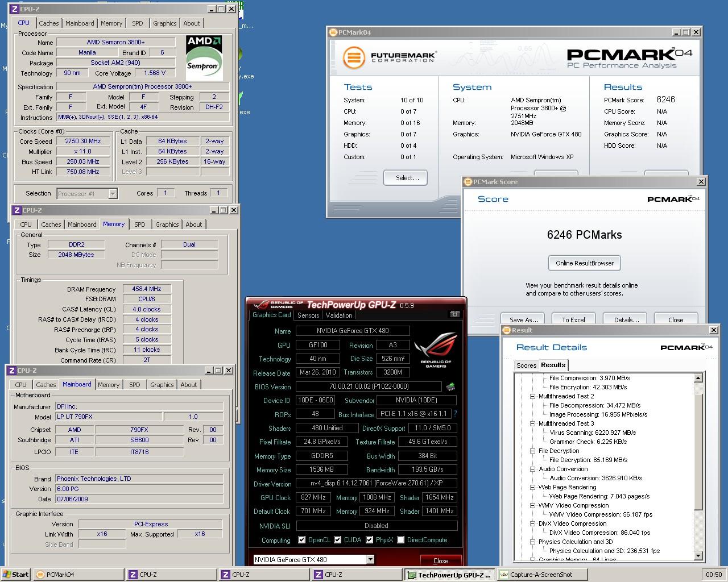Collapse the DivX Video Compression tree node
The height and width of the screenshot is (582, 728).
(533, 523)
